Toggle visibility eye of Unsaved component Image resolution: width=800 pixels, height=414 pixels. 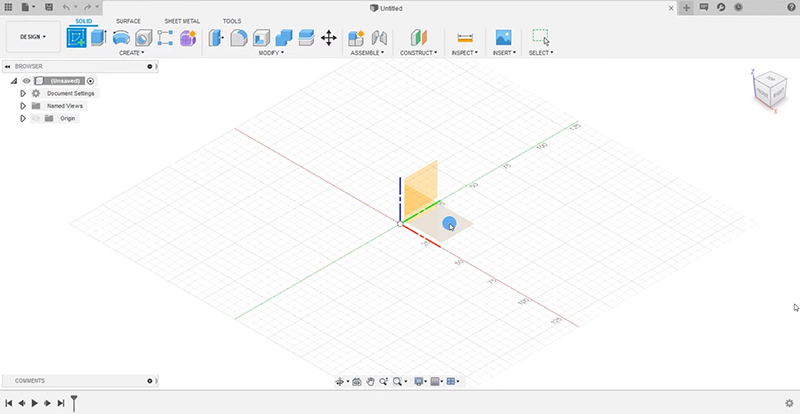[27, 80]
